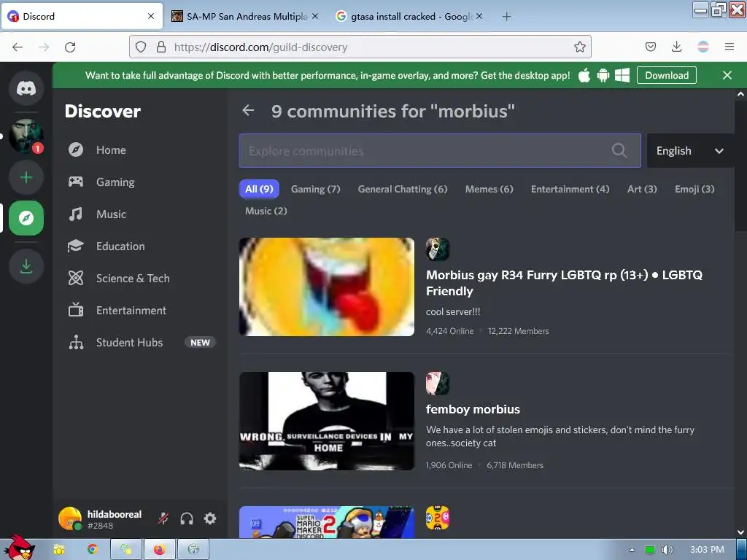Select the green Explore compass icon
The height and width of the screenshot is (560, 747).
point(26,218)
